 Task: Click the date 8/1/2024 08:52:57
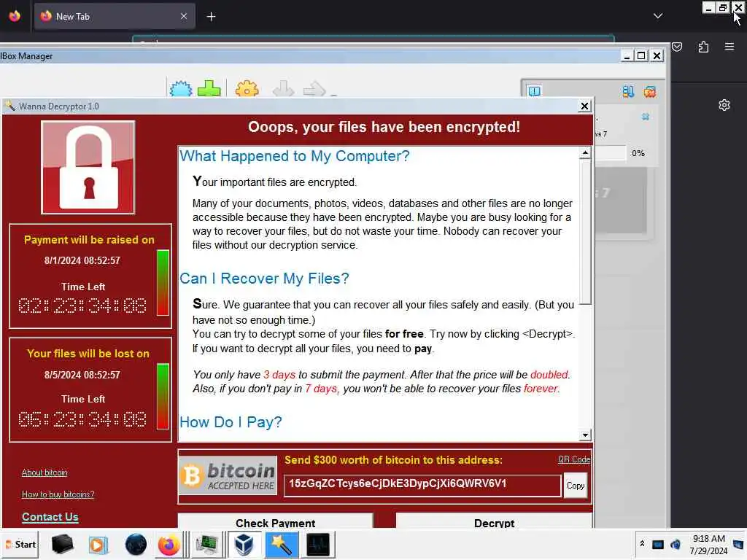coord(82,260)
